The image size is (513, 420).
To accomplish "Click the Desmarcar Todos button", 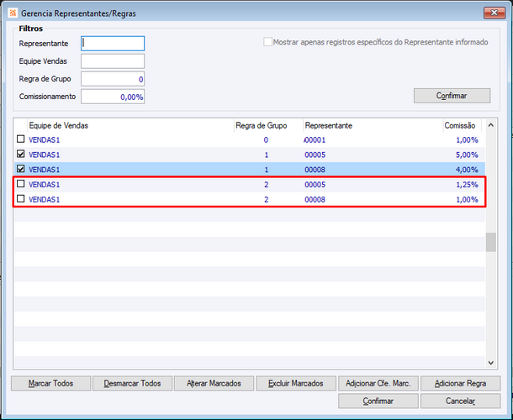I will [x=132, y=383].
